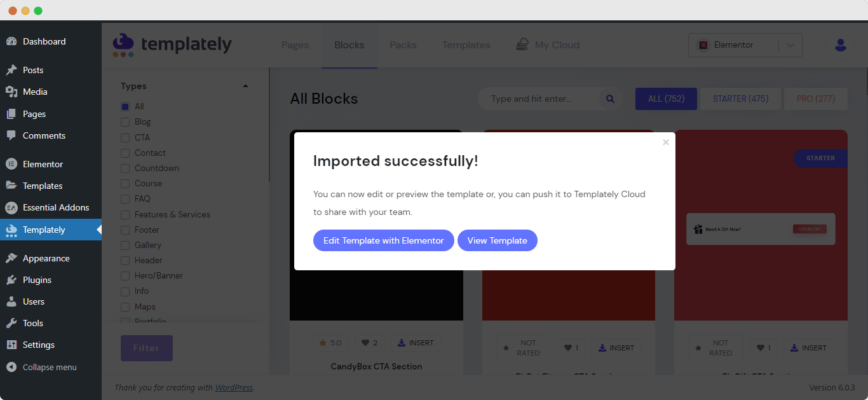The image size is (868, 400).
Task: Open the My Cloud tab
Action: 548,45
